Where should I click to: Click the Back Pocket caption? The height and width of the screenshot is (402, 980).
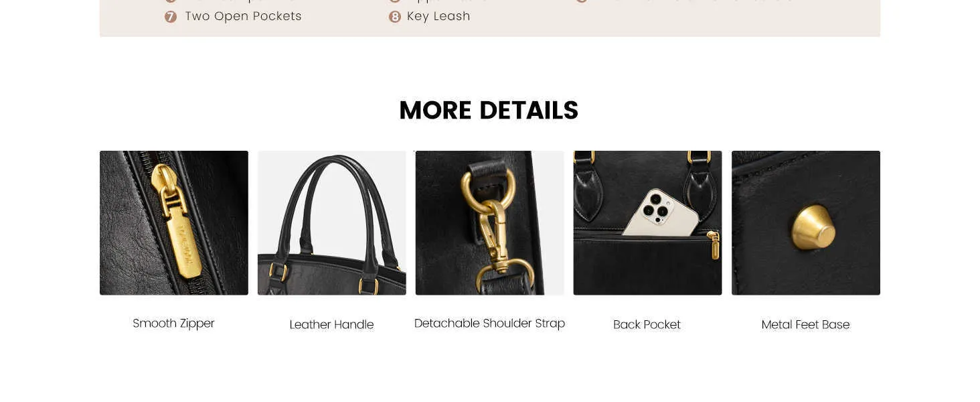647,325
